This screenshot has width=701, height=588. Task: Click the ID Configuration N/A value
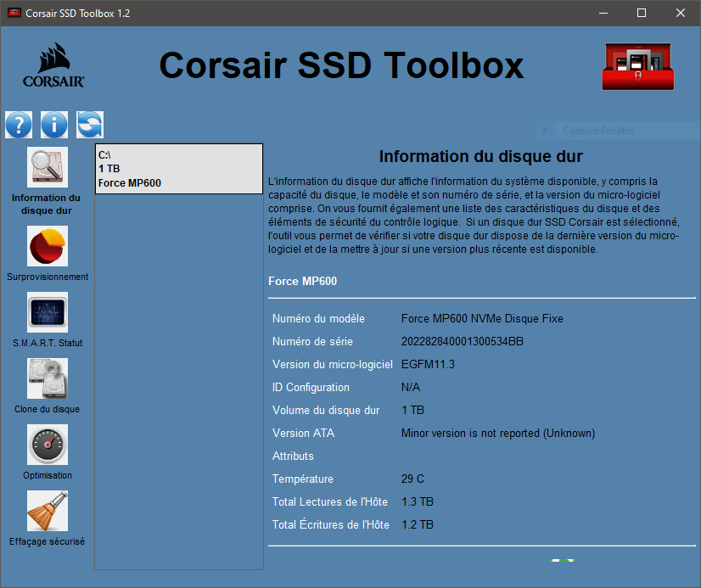[x=411, y=388]
